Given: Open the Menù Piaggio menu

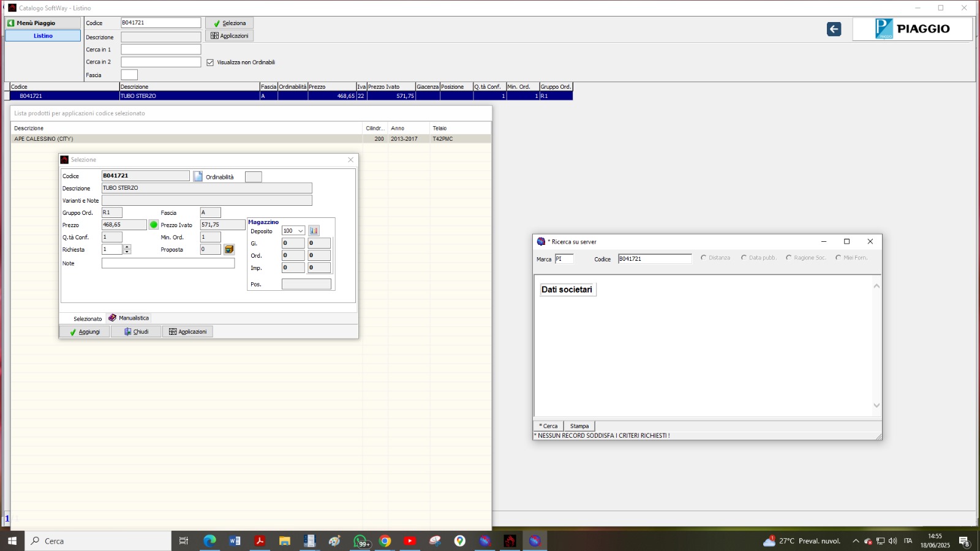Looking at the screenshot, I should click(43, 23).
